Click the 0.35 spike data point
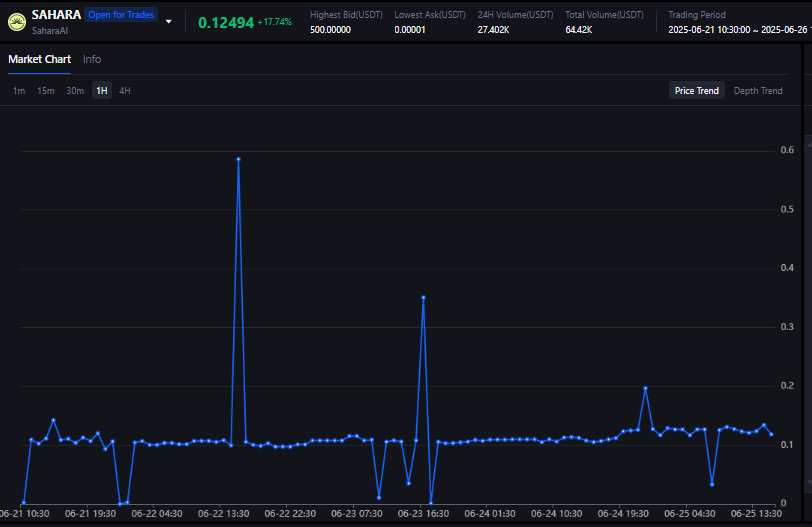 [423, 298]
